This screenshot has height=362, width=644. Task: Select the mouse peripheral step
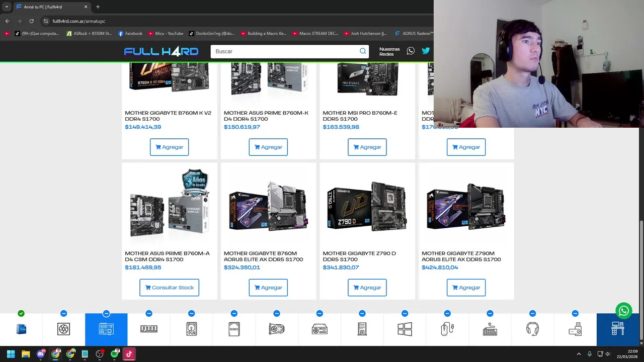pyautogui.click(x=447, y=329)
